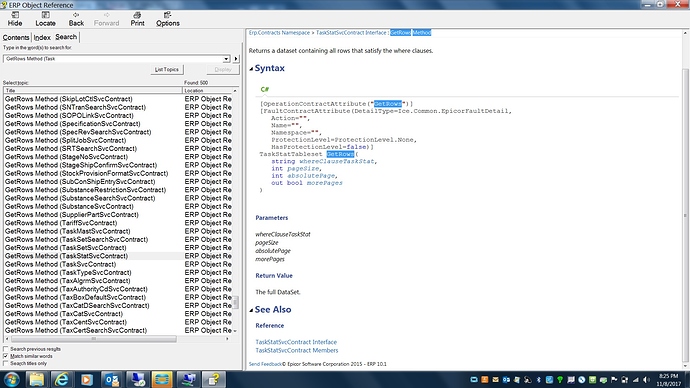Switch to the Index tab
The image size is (690, 388).
point(42,37)
